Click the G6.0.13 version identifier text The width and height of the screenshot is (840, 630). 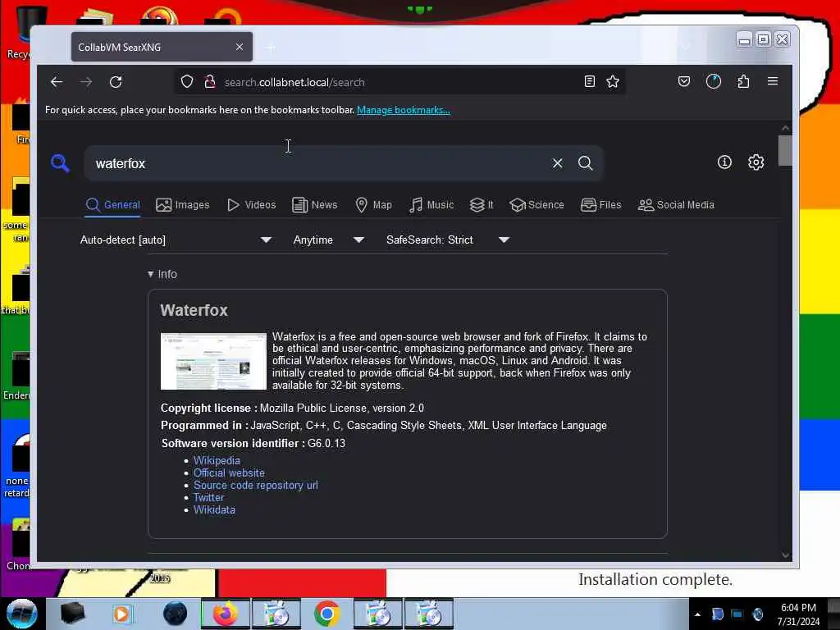click(x=326, y=444)
